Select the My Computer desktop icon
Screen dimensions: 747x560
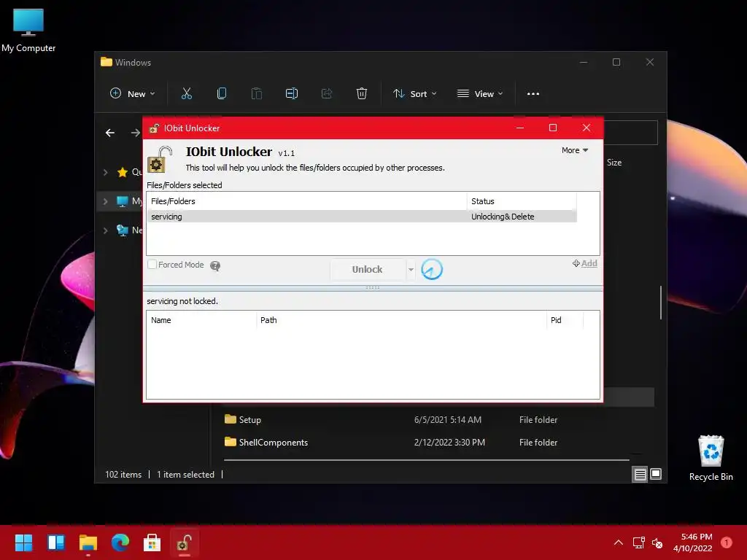(28, 31)
